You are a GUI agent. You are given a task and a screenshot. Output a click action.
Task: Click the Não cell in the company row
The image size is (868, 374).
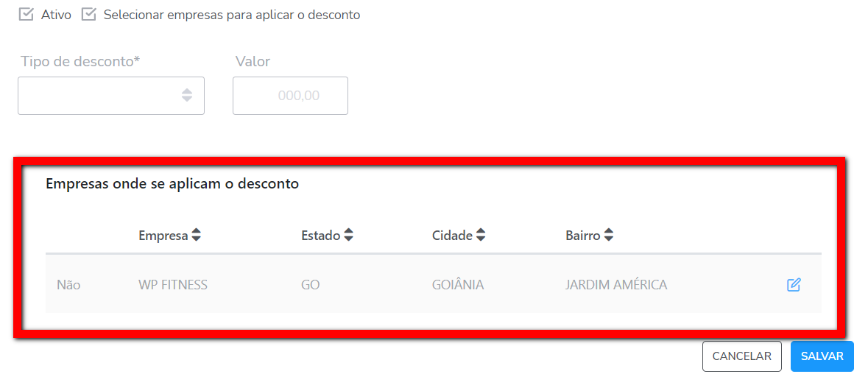(68, 285)
